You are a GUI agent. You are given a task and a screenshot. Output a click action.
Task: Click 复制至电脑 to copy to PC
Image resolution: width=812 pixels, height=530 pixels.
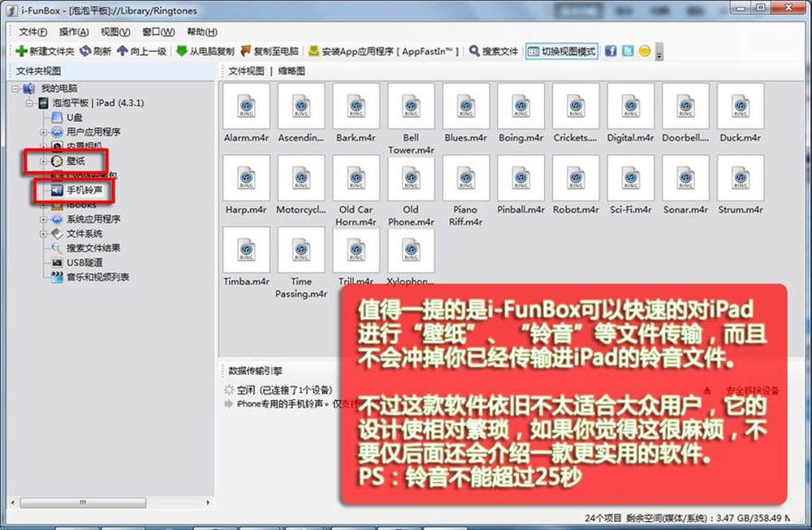270,51
